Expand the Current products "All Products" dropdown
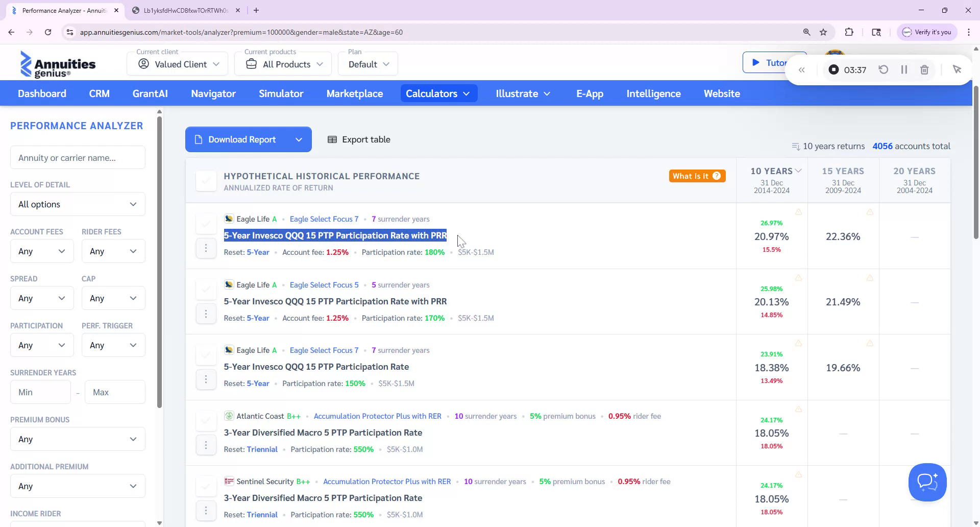980x527 pixels. click(282, 63)
